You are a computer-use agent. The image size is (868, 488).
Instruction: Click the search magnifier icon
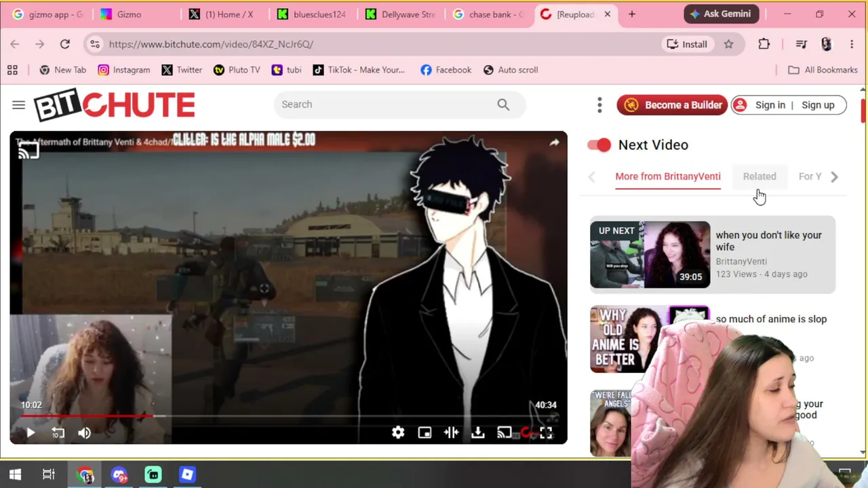503,104
